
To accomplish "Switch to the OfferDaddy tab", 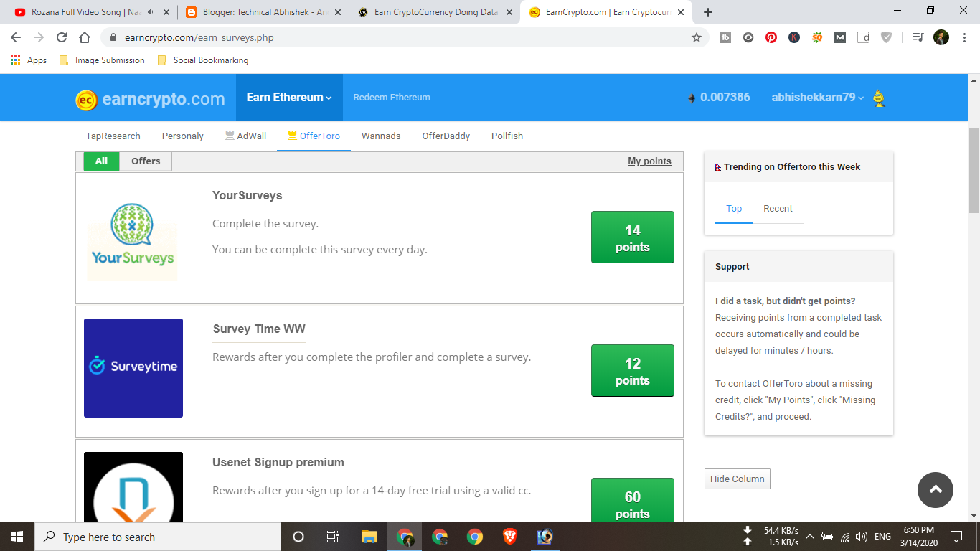I will (446, 136).
